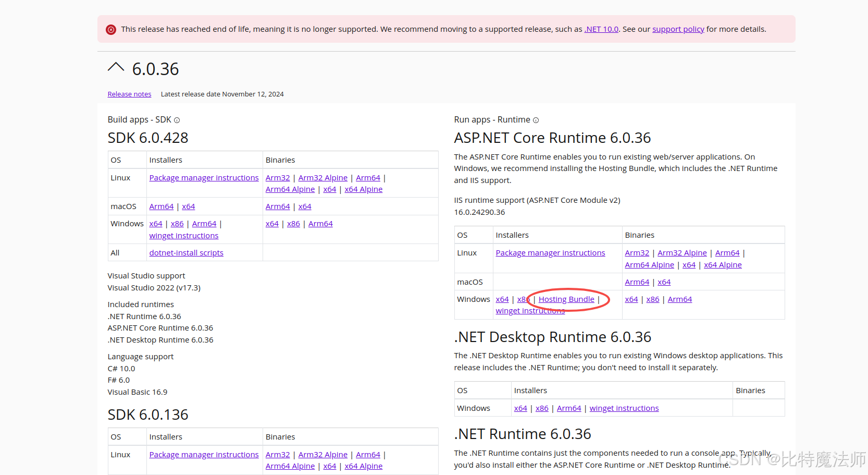Image resolution: width=868 pixels, height=475 pixels.
Task: Download SDK 6.0.428 Windows Arm64 installer
Action: click(204, 224)
